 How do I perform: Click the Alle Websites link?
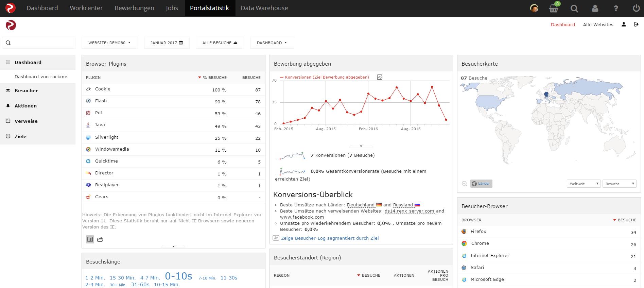point(598,24)
